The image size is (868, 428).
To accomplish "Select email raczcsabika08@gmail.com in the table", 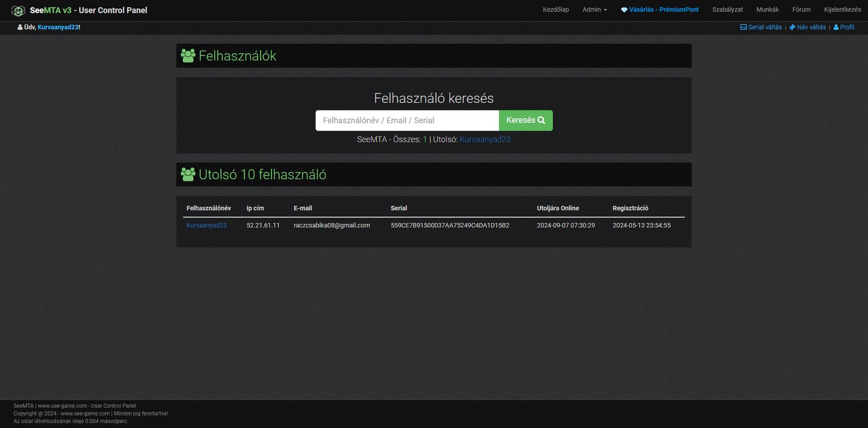I will [x=332, y=226].
